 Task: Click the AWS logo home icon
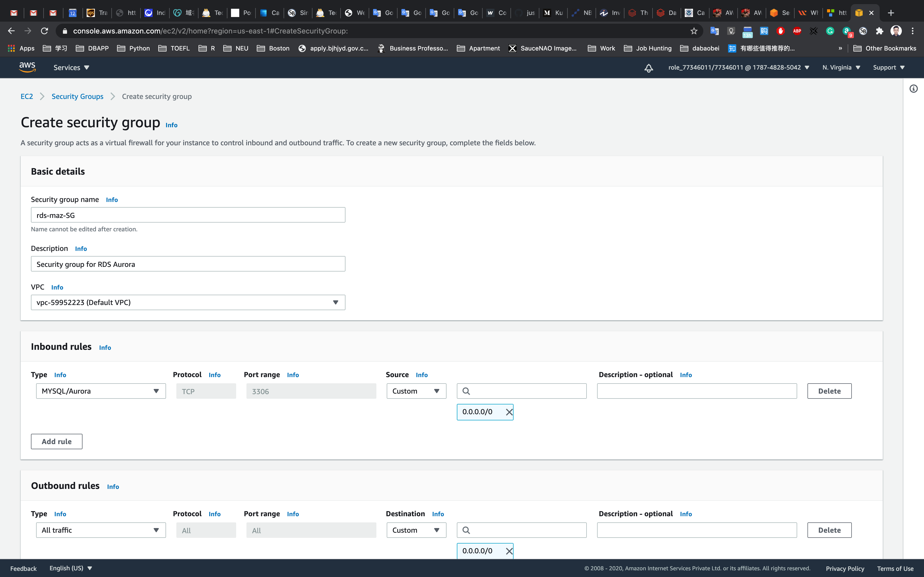[27, 67]
